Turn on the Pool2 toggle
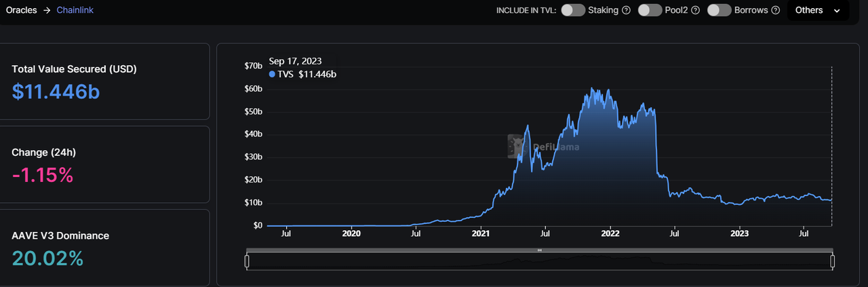This screenshot has height=287, width=868. point(650,10)
